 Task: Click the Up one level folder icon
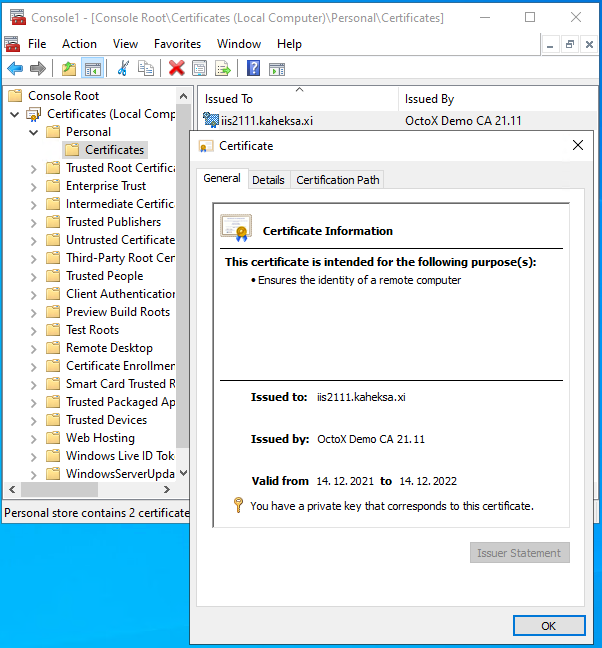click(x=69, y=69)
